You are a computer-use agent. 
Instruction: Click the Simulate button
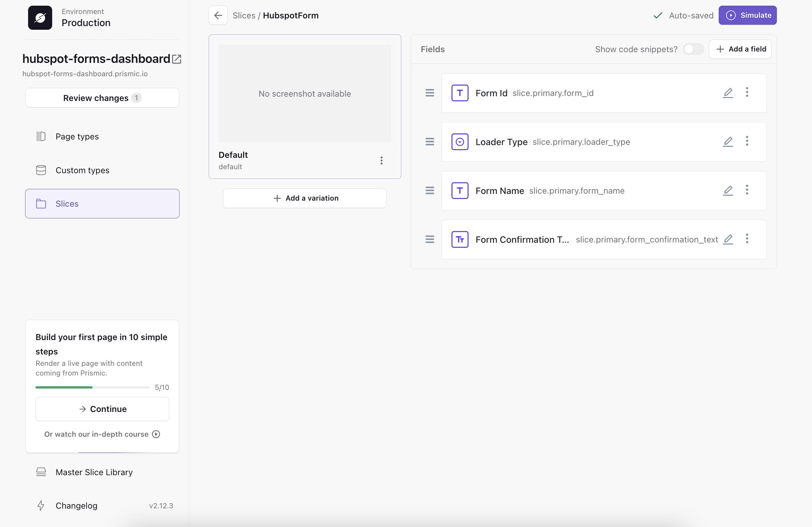point(747,15)
